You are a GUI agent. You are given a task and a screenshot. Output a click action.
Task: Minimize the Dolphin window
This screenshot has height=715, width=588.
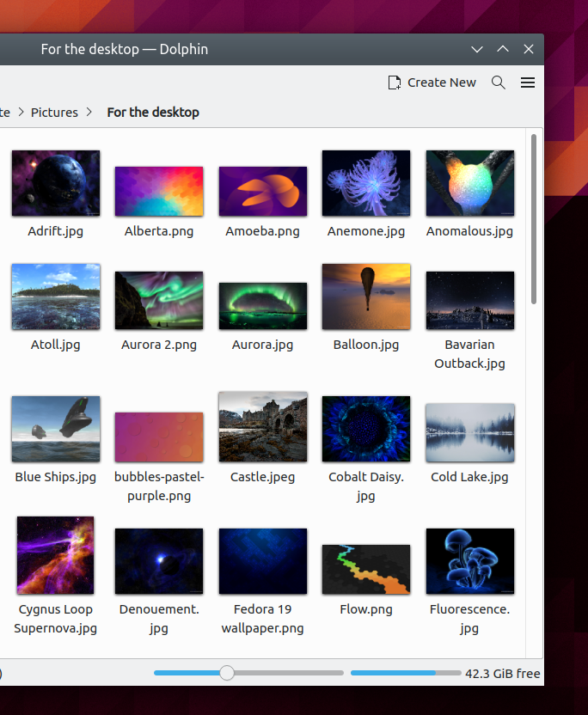[477, 49]
